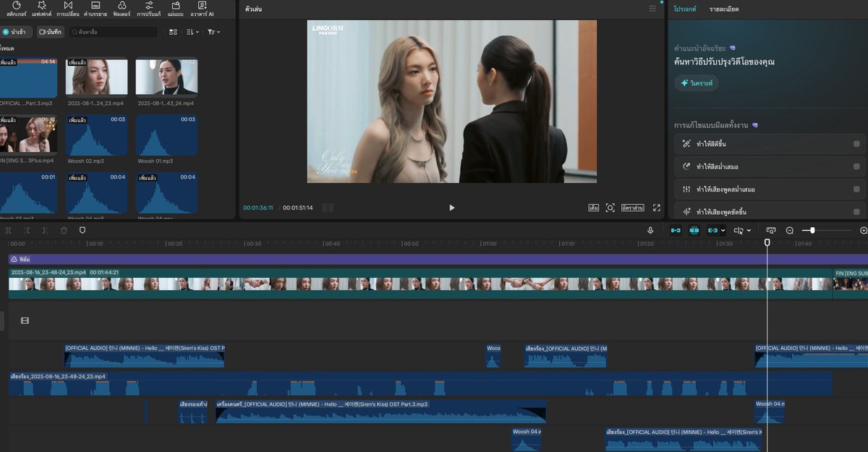Viewport: 868px width, 452px height.
Task: Play the preview video
Action: pyautogui.click(x=451, y=208)
